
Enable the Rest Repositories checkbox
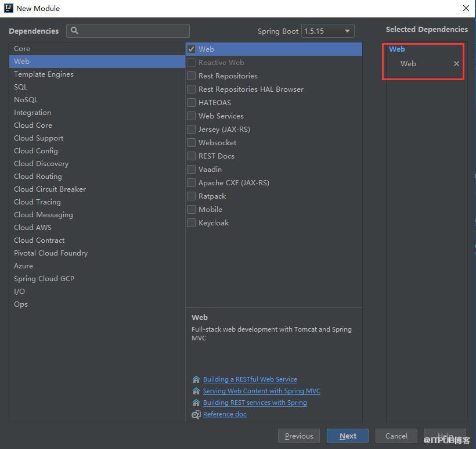tap(191, 76)
